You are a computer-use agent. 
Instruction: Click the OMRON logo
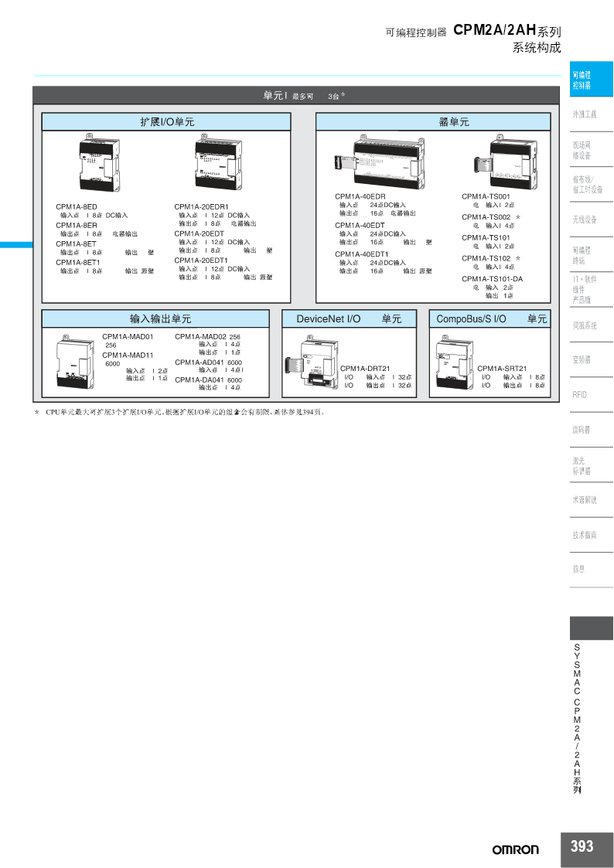point(515,849)
